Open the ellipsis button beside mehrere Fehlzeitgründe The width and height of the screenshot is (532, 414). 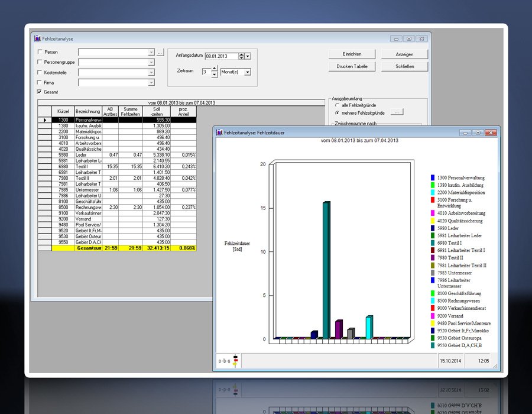point(398,112)
